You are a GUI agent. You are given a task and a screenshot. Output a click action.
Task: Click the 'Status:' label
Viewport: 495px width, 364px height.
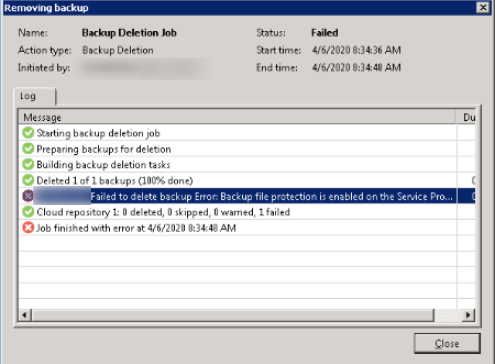coord(271,33)
